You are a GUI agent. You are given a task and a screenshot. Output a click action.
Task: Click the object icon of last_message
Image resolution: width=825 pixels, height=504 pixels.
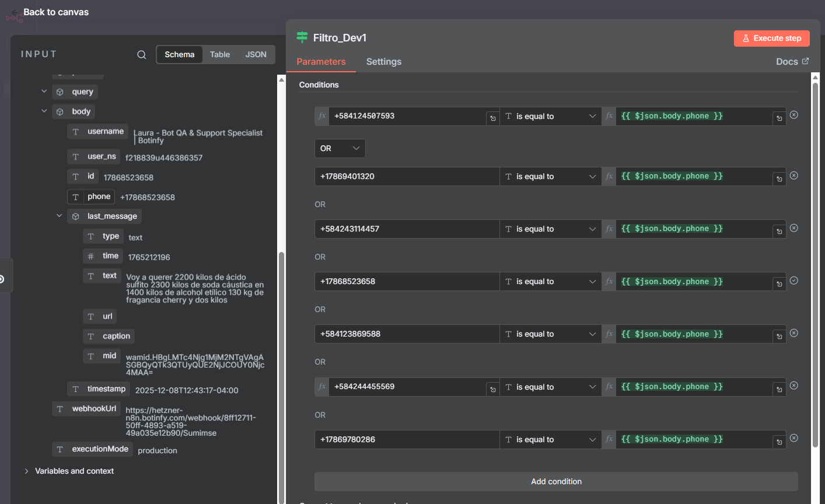[x=76, y=216]
